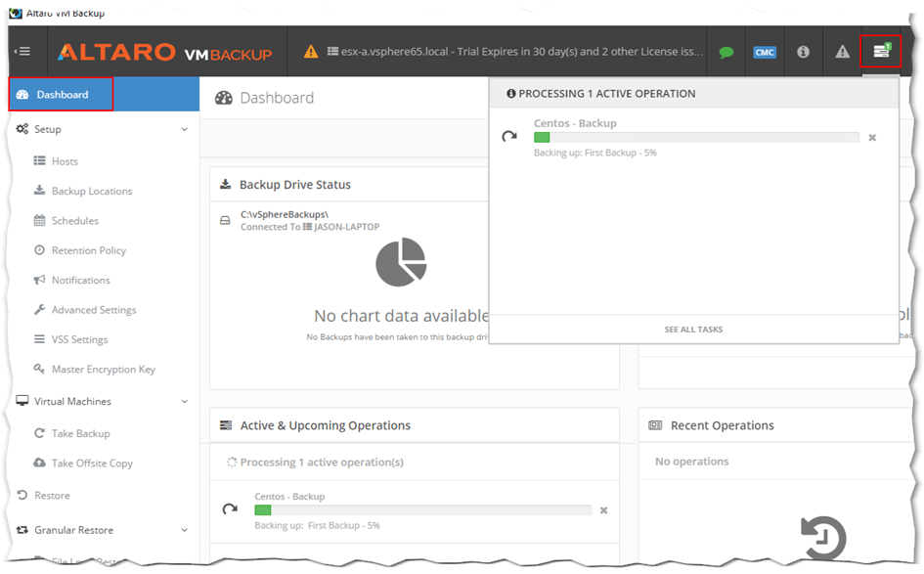Click the Master Encryption Key icon
The height and width of the screenshot is (574, 924).
click(x=39, y=369)
